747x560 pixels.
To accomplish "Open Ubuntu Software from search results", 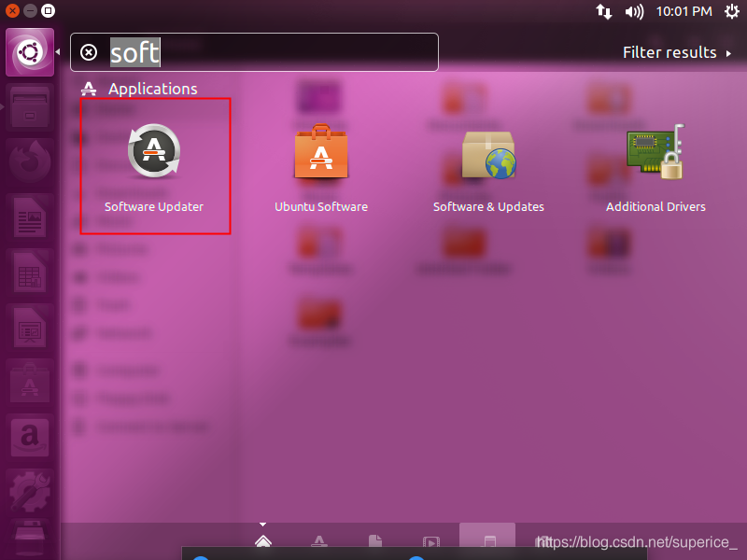I will coord(321,166).
